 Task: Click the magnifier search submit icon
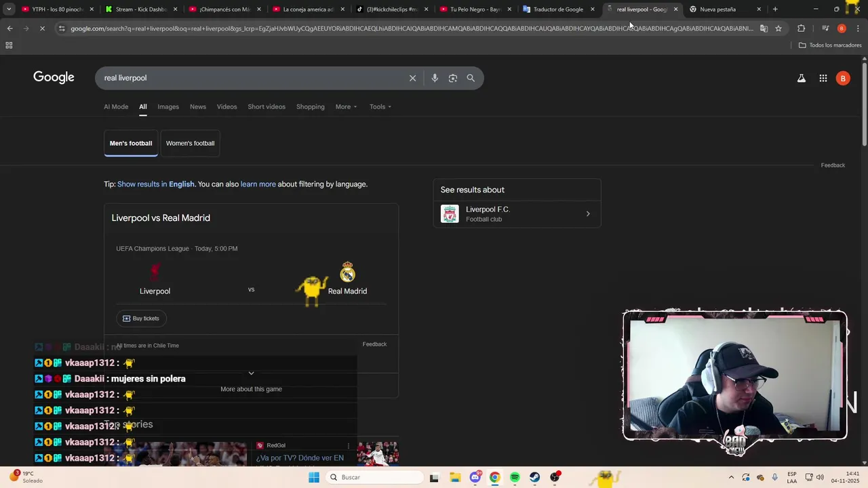[471, 78]
